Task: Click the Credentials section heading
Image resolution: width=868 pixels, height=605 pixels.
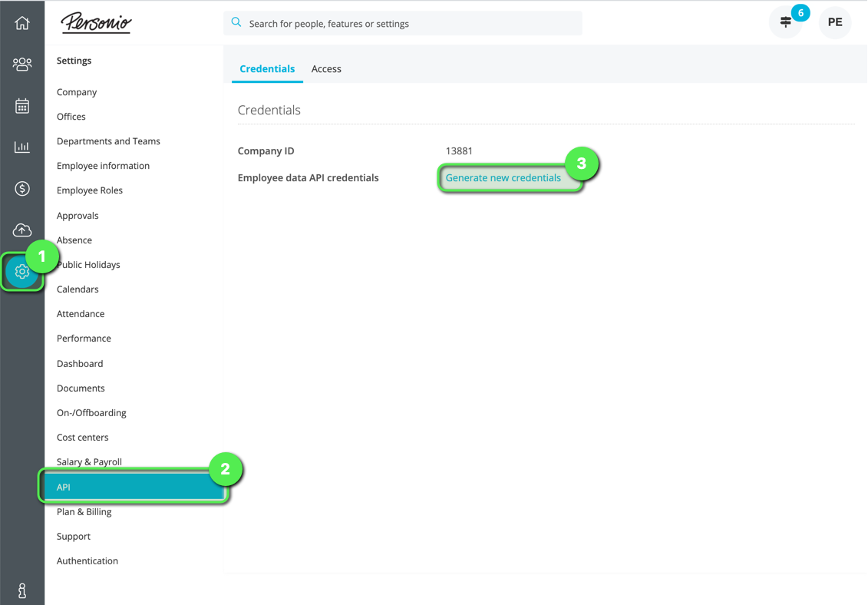Action: click(x=269, y=111)
